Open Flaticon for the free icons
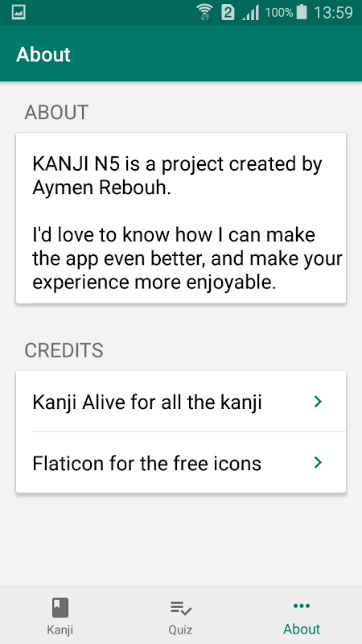This screenshot has height=644, width=362. coord(181,462)
